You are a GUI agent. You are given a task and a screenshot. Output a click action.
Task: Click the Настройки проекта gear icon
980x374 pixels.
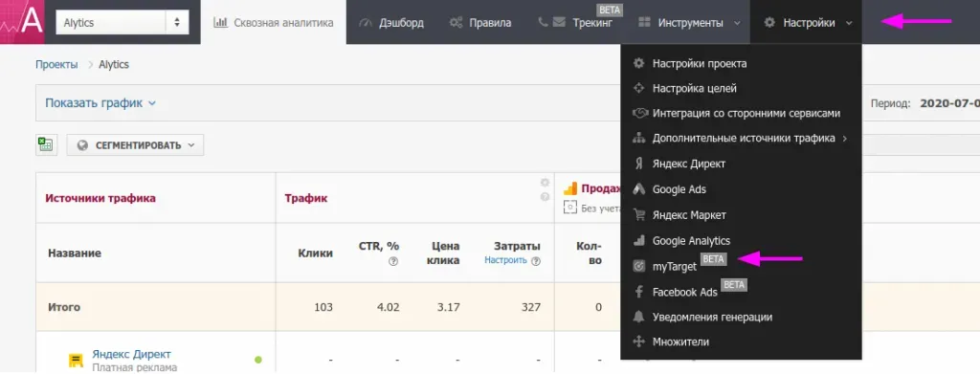638,63
